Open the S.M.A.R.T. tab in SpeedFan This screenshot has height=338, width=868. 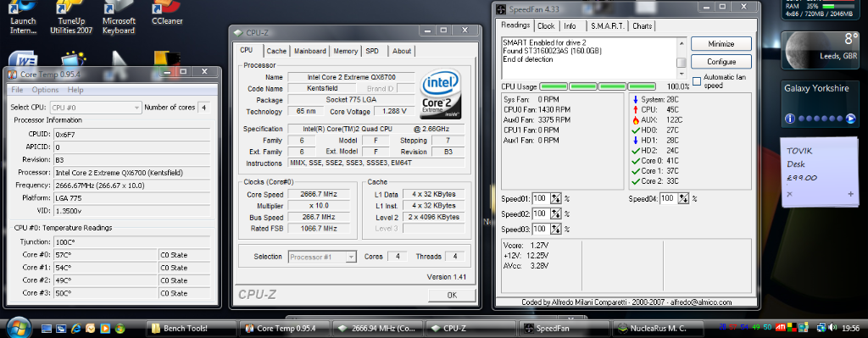pos(607,26)
